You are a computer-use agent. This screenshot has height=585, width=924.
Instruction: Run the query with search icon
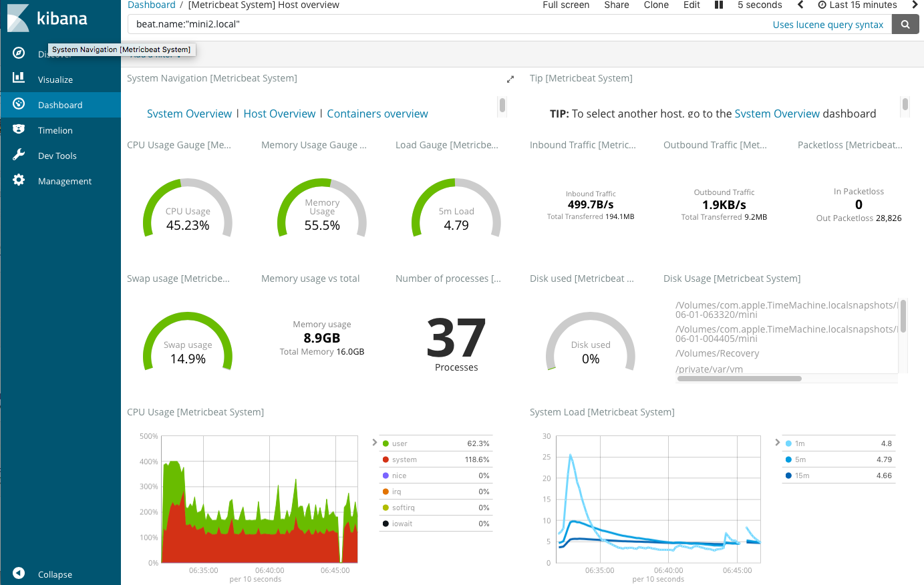(x=905, y=24)
